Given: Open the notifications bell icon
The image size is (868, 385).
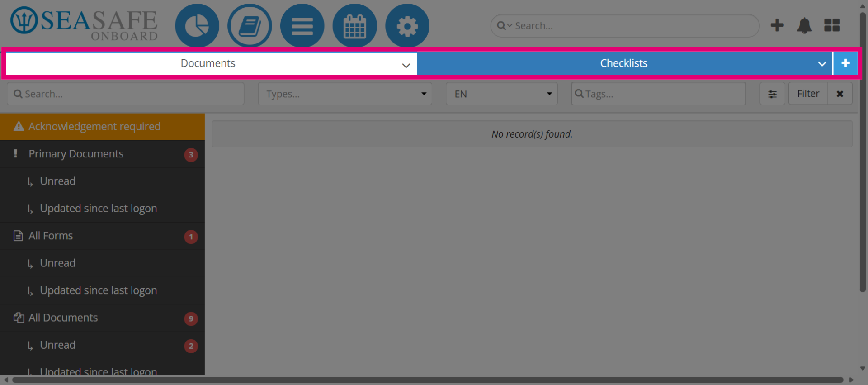Looking at the screenshot, I should pyautogui.click(x=804, y=25).
